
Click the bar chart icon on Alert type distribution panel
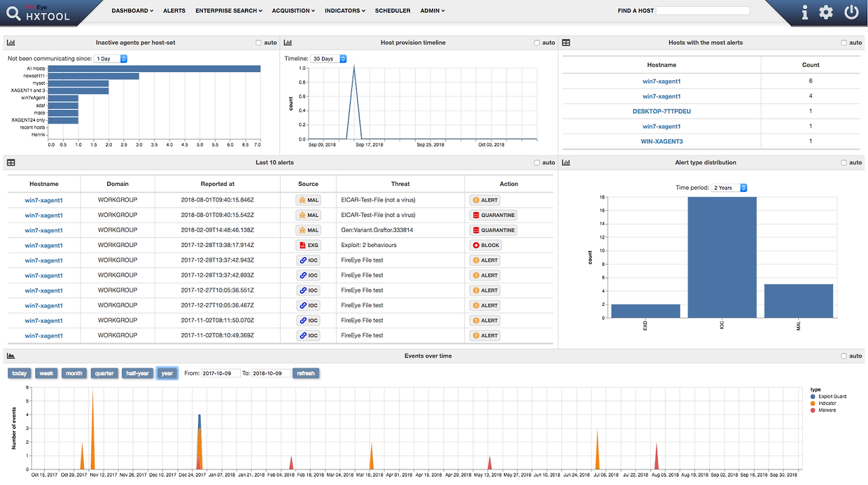(566, 162)
